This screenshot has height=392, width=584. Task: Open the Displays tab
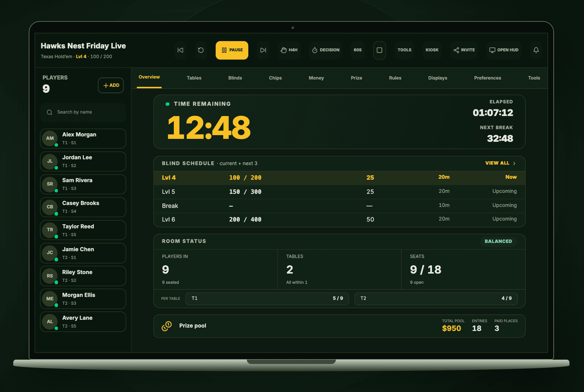click(438, 78)
